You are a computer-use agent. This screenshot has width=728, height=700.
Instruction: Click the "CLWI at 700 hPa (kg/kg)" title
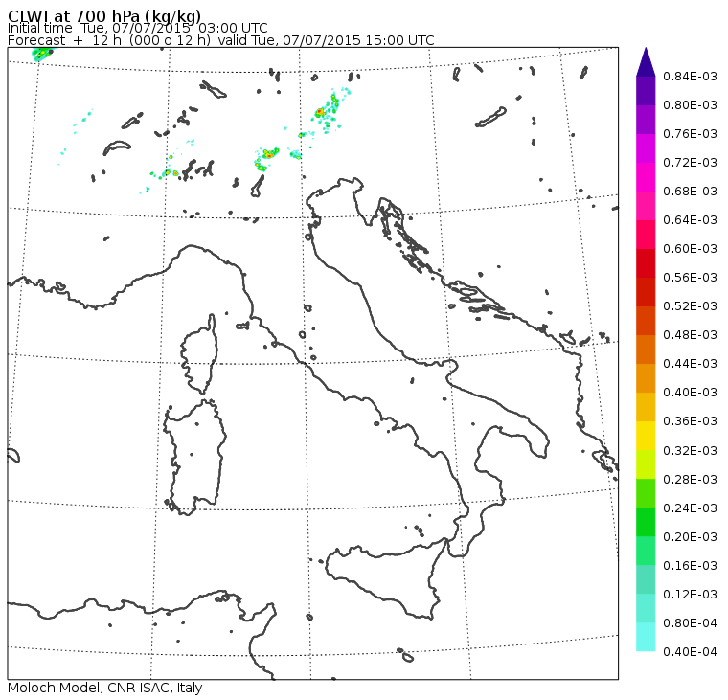104,15
